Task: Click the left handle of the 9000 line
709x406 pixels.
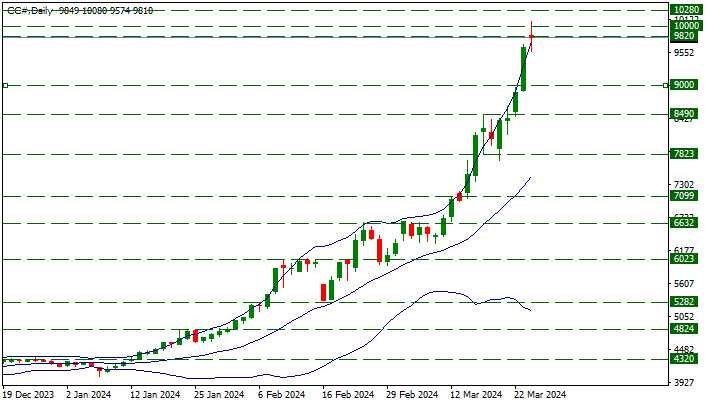Action: (5, 85)
